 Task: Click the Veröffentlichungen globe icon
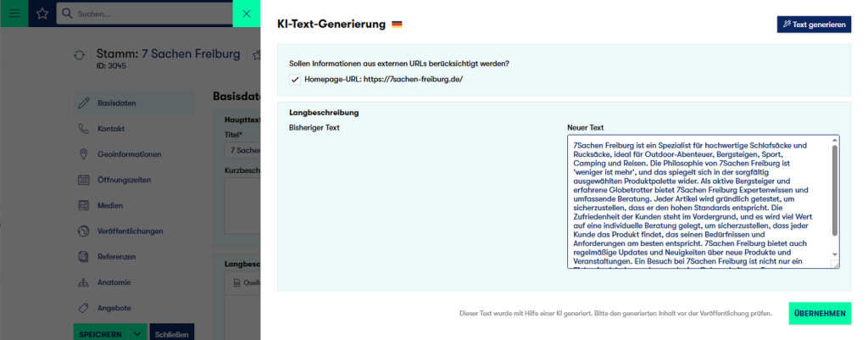[x=84, y=231]
